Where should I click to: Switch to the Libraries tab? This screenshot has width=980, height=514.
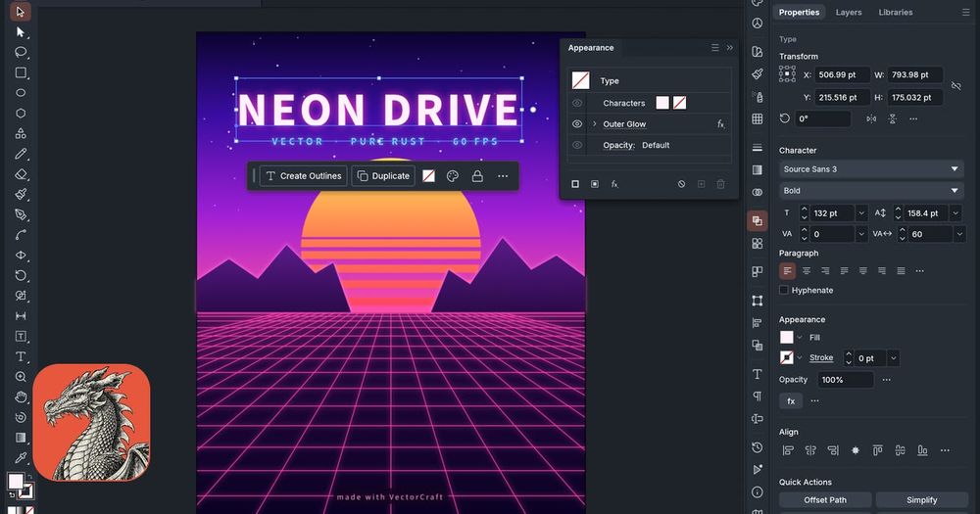[895, 12]
